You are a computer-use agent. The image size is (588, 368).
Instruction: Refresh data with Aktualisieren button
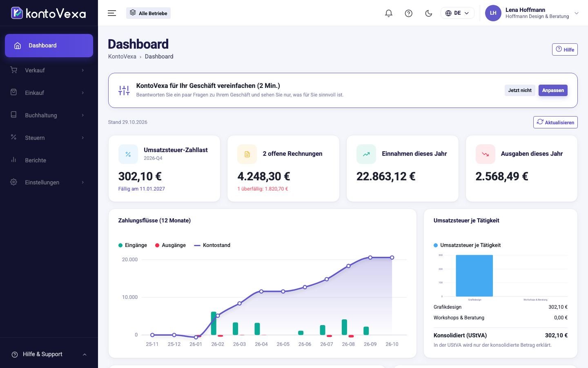555,122
